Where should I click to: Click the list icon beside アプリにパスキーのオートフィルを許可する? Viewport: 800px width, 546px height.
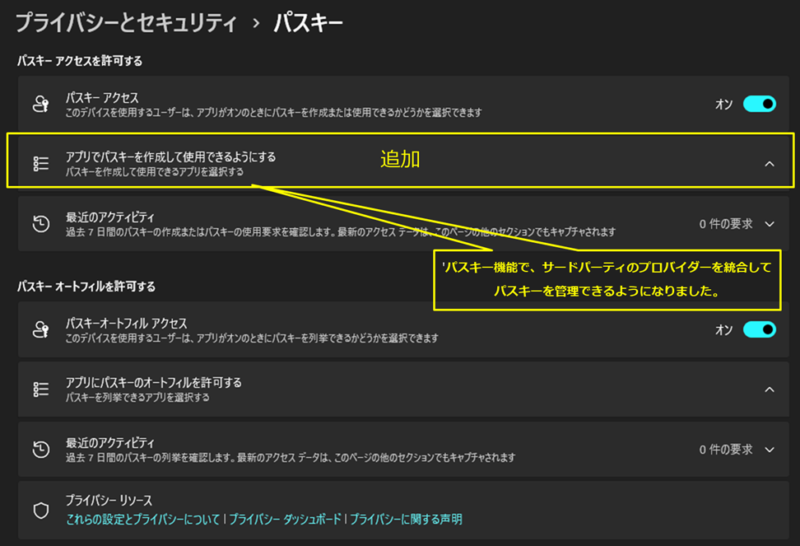(x=41, y=389)
